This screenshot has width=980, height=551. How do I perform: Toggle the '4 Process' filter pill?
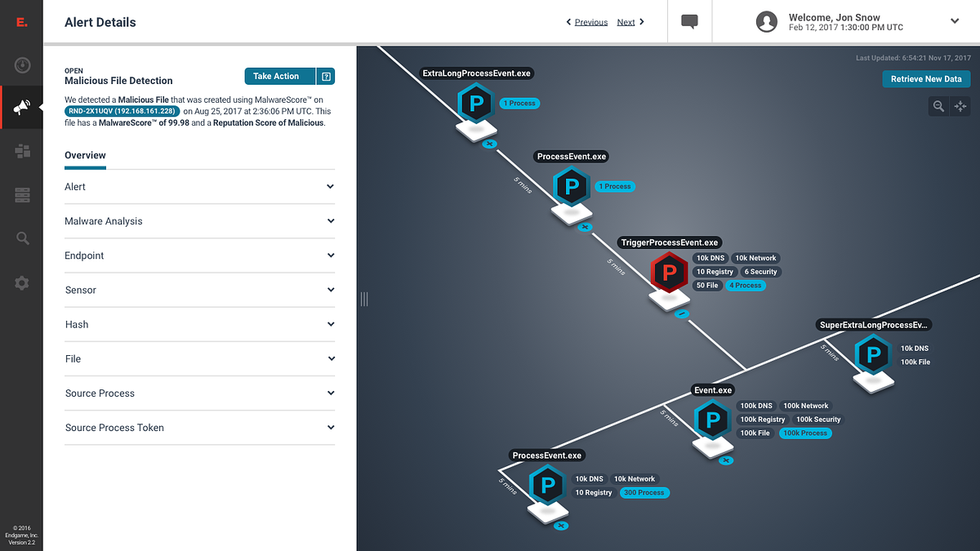[745, 286]
